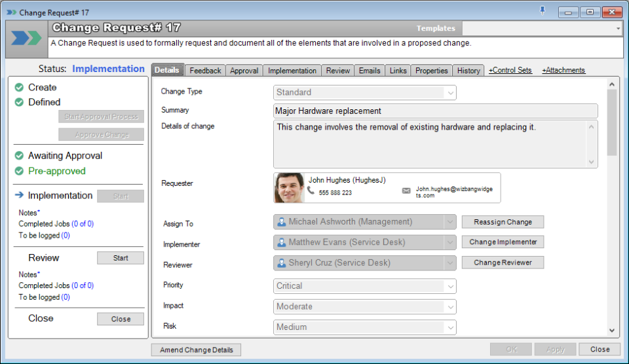Click Amend Change Details button

(x=196, y=350)
